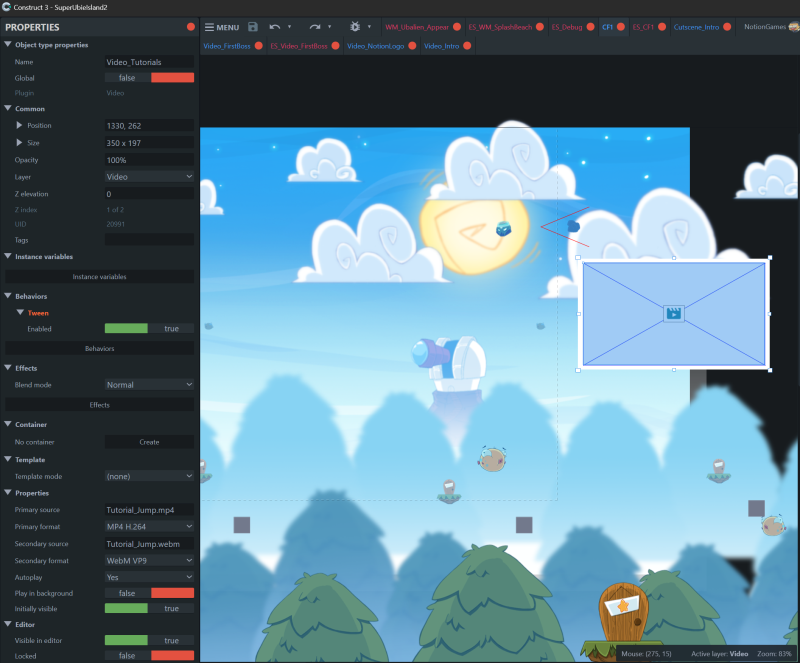Click the NotionGames account avatar

tap(792, 27)
